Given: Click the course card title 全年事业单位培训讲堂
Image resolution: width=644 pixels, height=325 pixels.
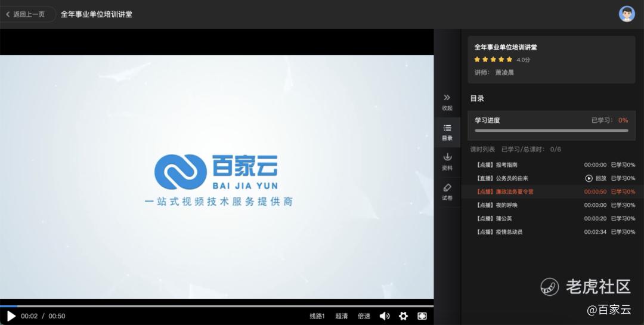Looking at the screenshot, I should [506, 47].
